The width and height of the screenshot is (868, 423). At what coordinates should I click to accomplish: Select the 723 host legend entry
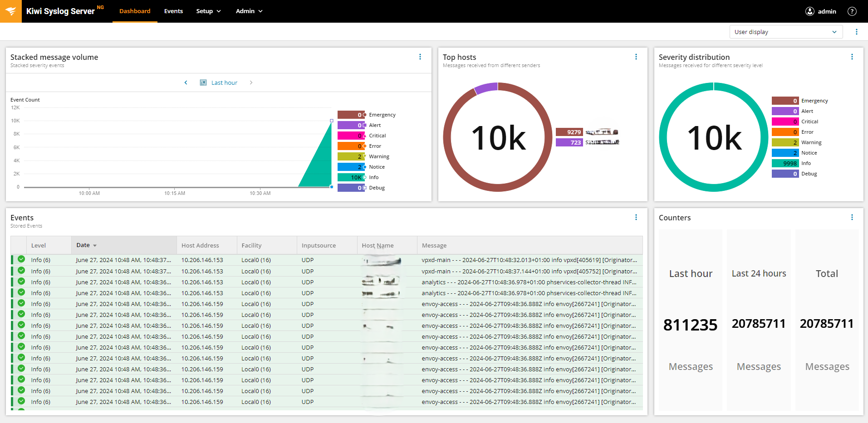pos(587,142)
